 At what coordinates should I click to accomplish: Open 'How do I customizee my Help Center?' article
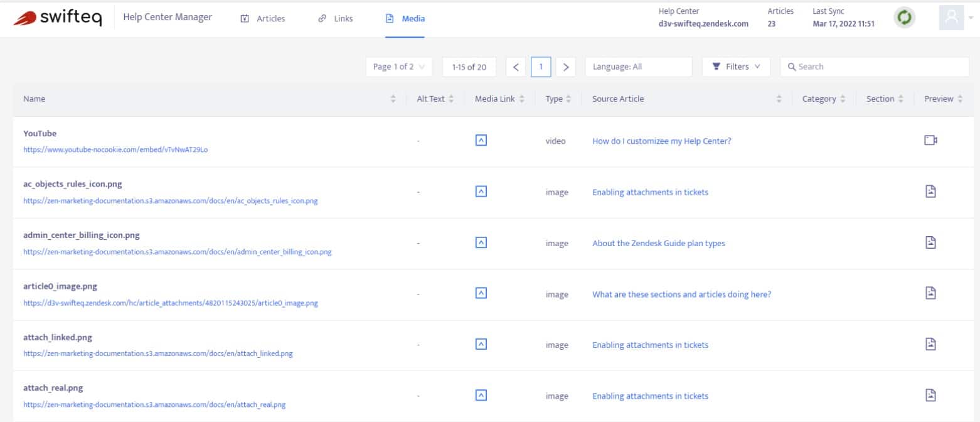(x=662, y=141)
